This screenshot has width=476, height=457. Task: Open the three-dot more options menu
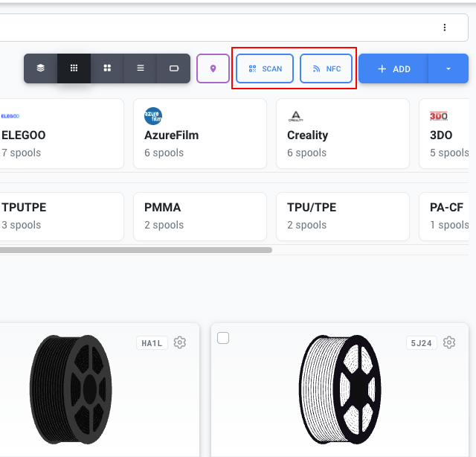445,28
